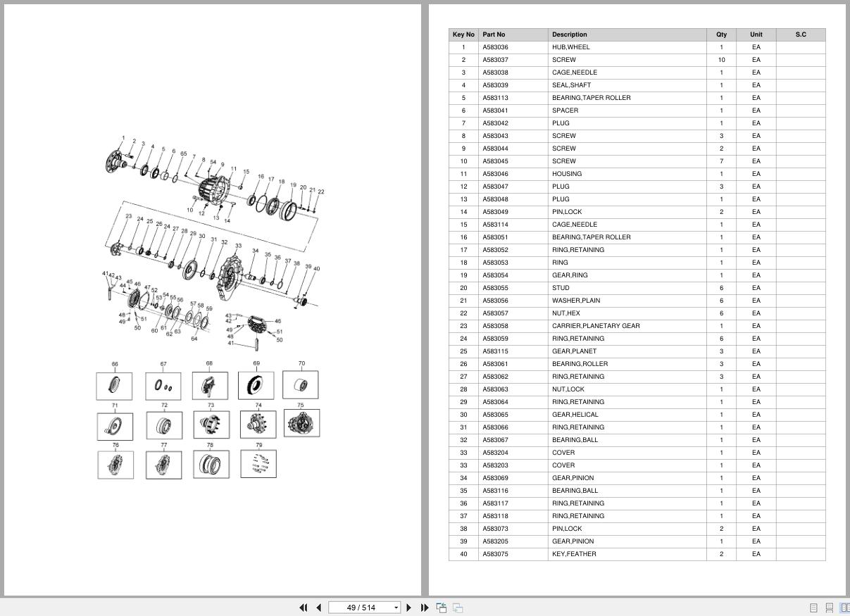
Task: Click the SPACER description cell
Action: point(627,111)
